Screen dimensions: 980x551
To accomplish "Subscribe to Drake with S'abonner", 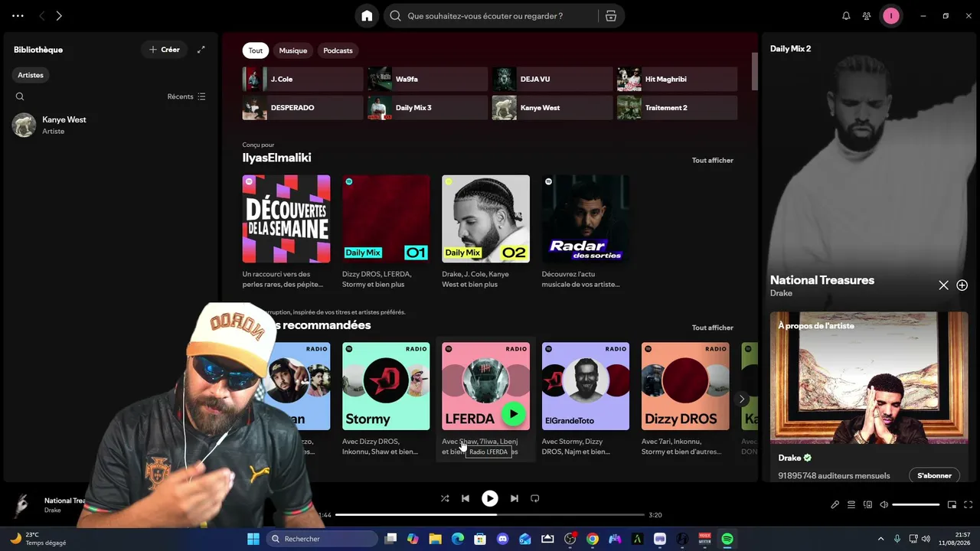I will 934,475.
